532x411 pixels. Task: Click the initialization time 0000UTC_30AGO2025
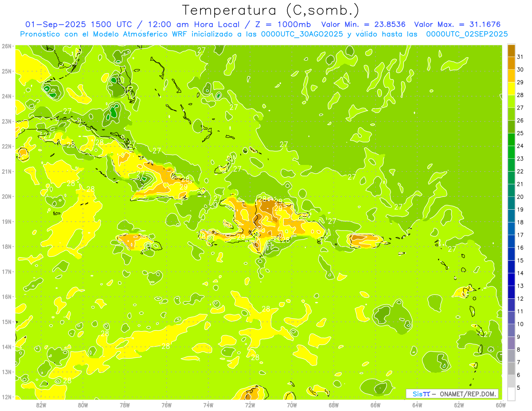point(302,34)
